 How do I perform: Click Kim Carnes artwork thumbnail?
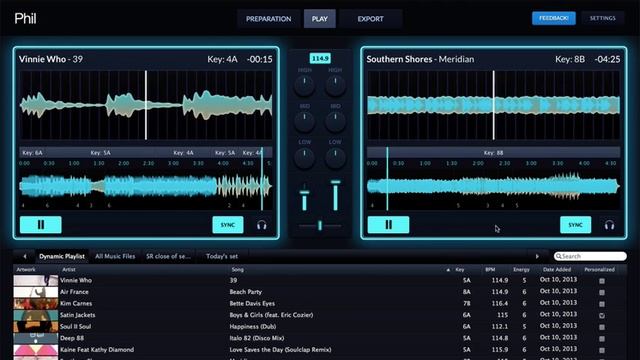click(x=36, y=304)
